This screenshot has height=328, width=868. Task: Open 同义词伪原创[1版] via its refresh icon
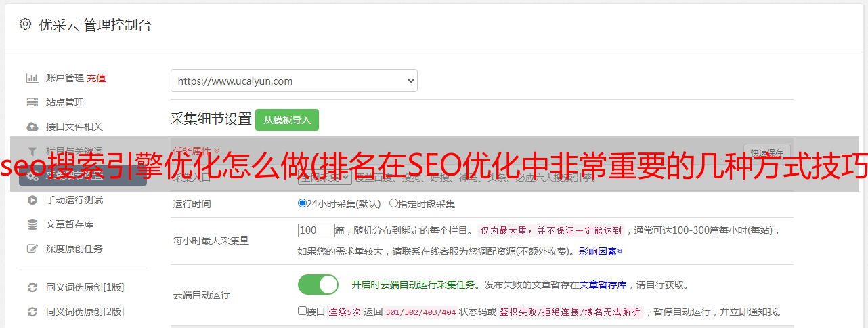tap(32, 287)
